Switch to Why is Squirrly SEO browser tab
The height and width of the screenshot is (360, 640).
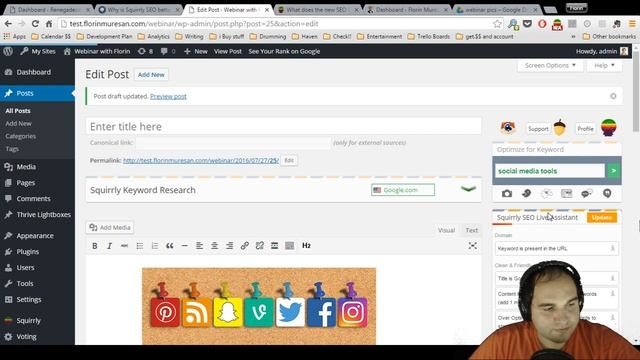[139, 9]
